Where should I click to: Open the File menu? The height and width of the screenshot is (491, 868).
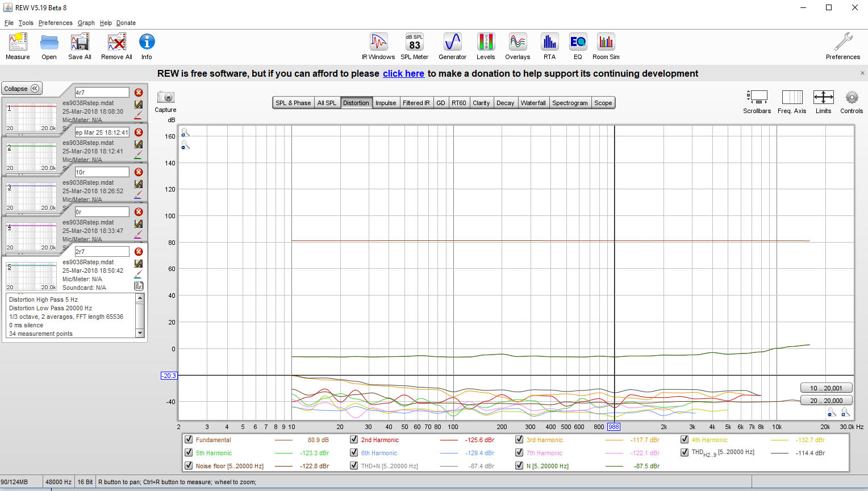(x=9, y=23)
